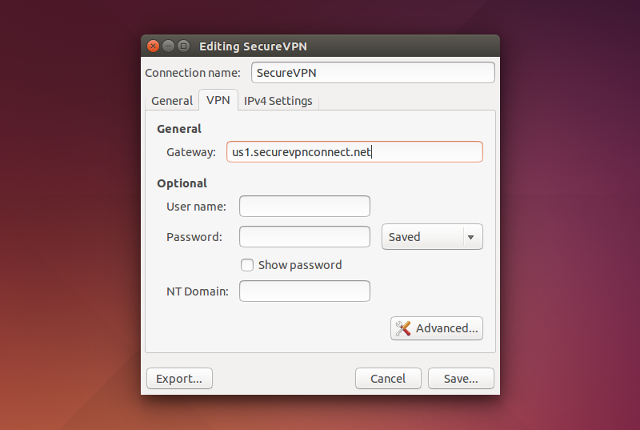Enable the Show password checkbox

(x=247, y=265)
